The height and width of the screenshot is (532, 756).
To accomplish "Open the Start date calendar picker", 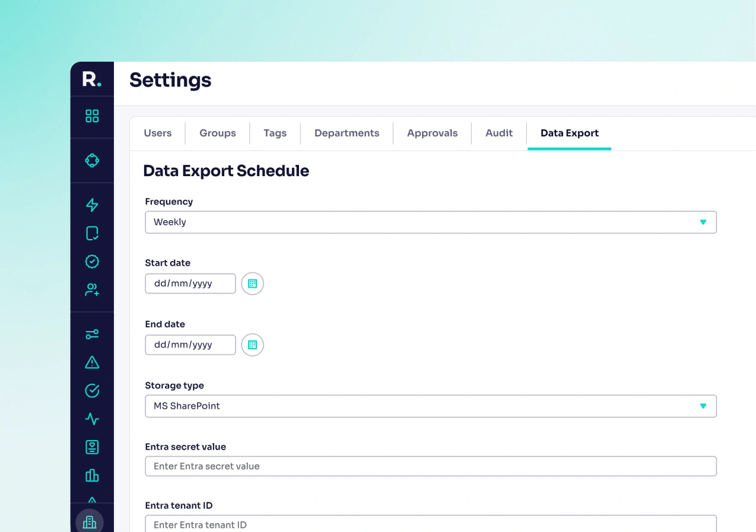I will coord(252,283).
